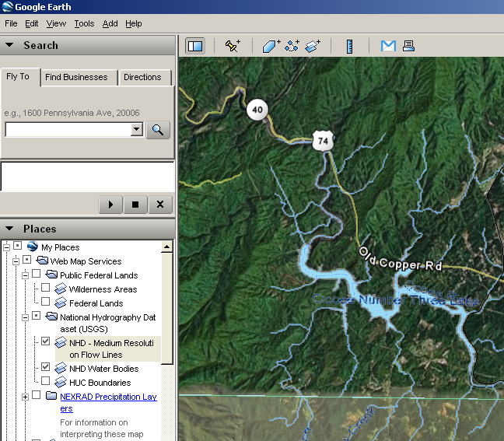Open the Ruler measurement tool
Screen dimensions: 504x441
point(350,47)
